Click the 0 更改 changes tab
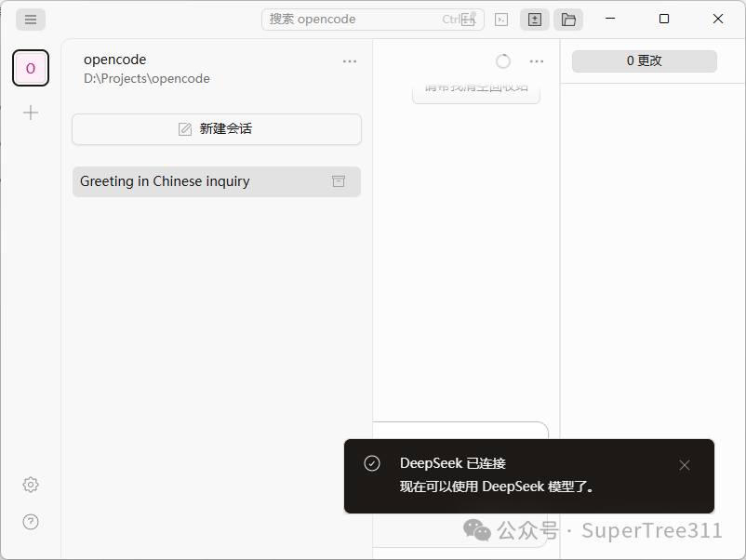The image size is (746, 560). pyautogui.click(x=645, y=60)
